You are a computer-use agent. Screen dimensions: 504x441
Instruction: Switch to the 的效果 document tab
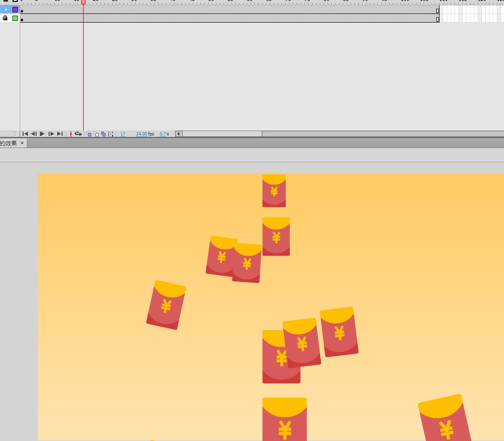[8, 143]
